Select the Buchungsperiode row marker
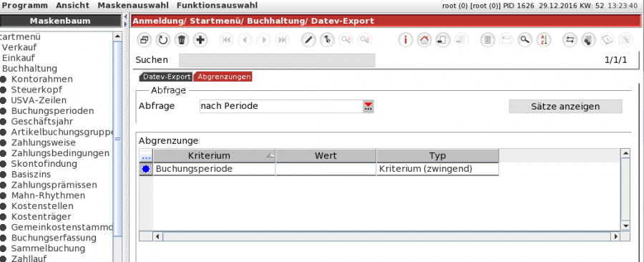The image size is (644, 262). tap(146, 169)
